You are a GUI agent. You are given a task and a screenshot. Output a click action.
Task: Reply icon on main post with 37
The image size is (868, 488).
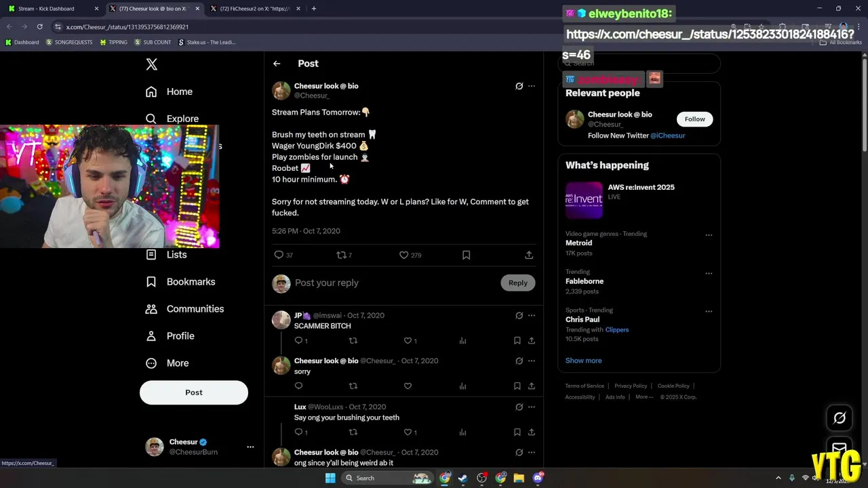[279, 255]
